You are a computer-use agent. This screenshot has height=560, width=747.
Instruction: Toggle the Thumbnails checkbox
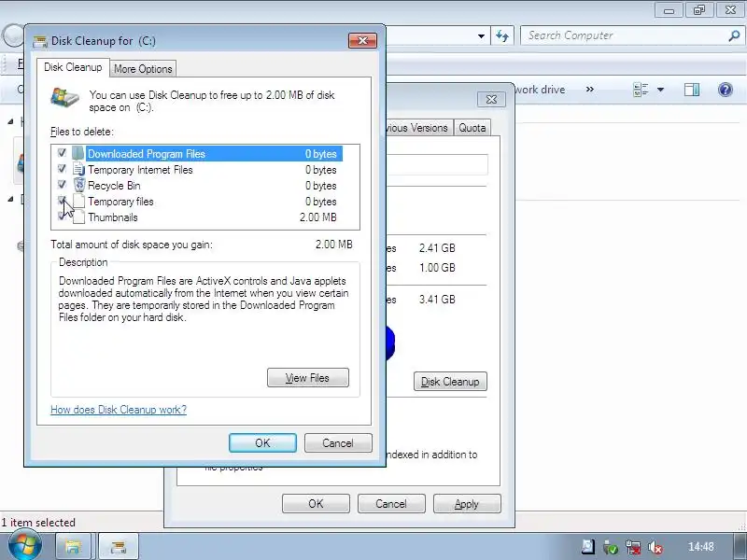pos(62,216)
